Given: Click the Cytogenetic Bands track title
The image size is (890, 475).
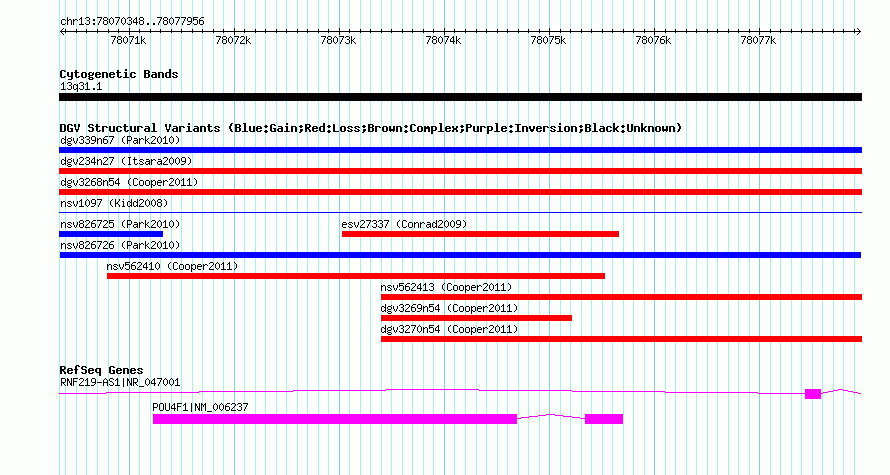Looking at the screenshot, I should [119, 74].
